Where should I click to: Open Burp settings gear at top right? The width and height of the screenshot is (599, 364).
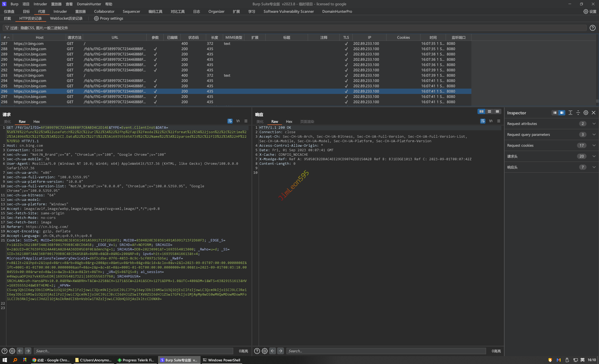tap(586, 11)
